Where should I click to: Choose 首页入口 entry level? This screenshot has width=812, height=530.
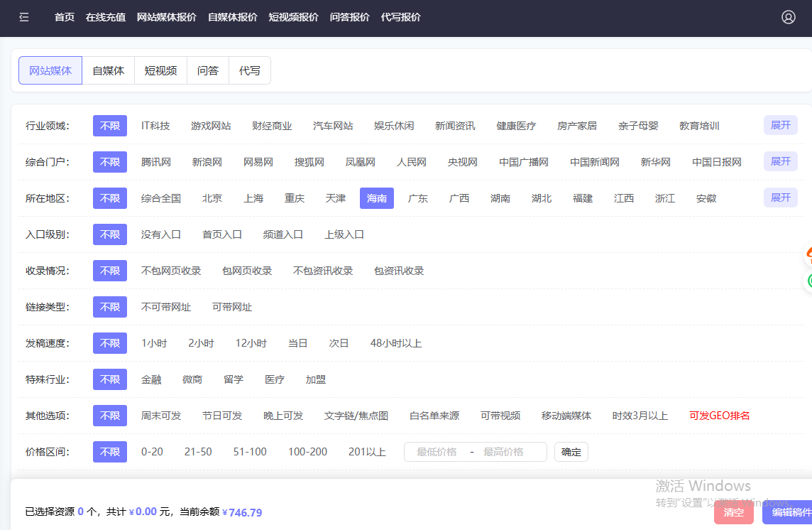[x=221, y=234]
